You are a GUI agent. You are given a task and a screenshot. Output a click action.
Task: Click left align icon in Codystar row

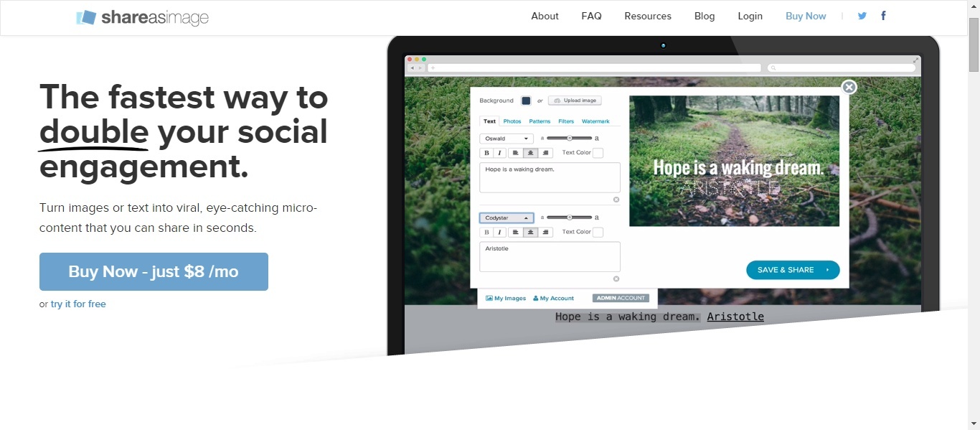click(x=515, y=233)
